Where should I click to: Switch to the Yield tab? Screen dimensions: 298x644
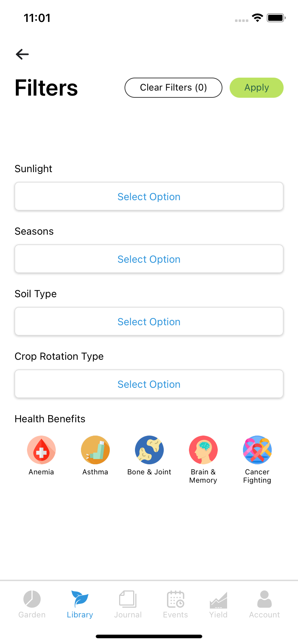[x=218, y=604]
